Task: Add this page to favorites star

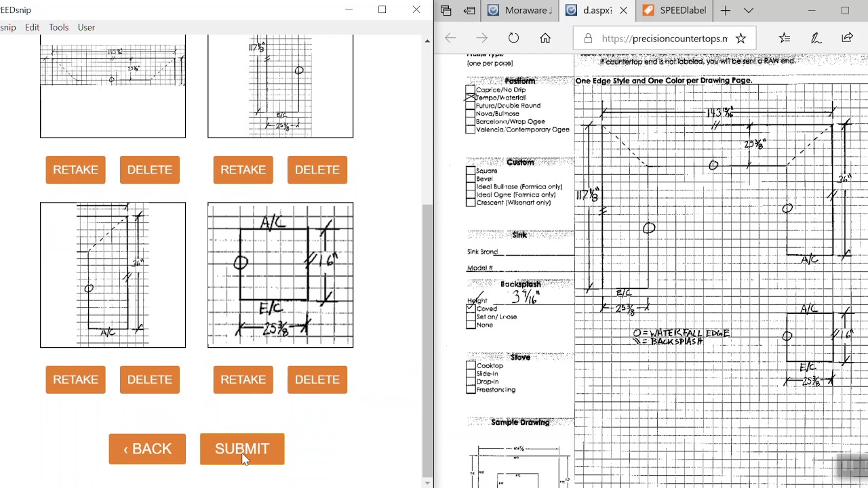Action: pos(741,39)
